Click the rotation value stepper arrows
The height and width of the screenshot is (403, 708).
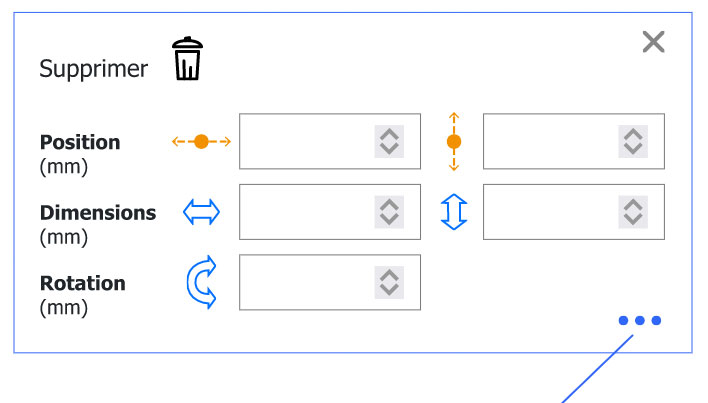click(389, 283)
